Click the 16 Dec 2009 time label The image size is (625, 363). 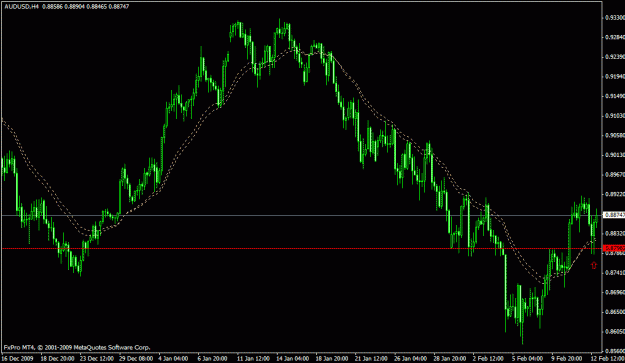click(18, 358)
